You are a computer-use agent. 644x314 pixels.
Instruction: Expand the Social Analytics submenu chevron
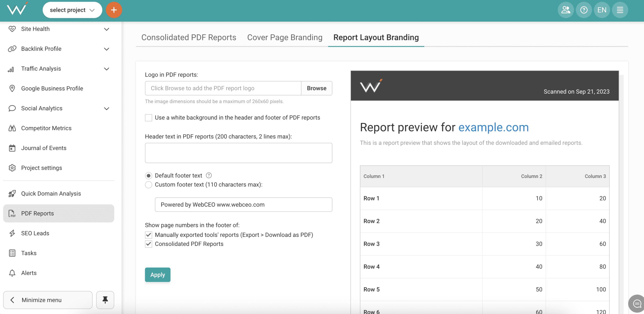tap(107, 109)
